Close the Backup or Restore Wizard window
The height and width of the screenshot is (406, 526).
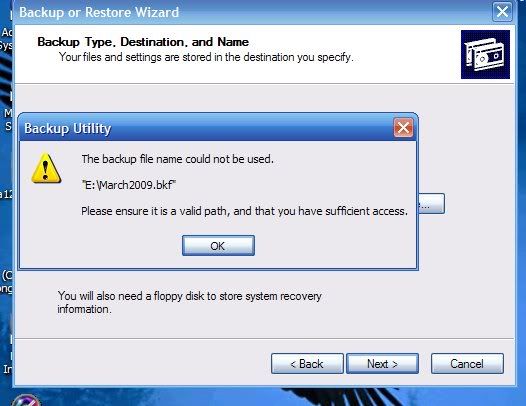(502, 12)
